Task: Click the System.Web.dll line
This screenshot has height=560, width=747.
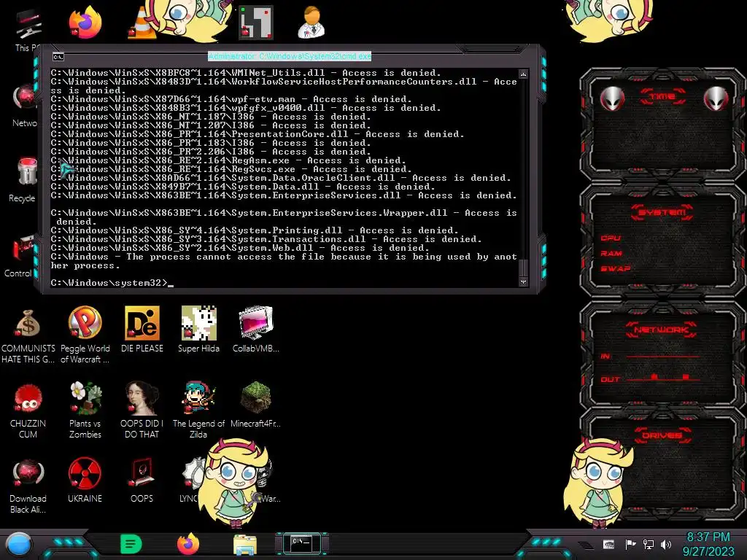Action: [x=240, y=248]
